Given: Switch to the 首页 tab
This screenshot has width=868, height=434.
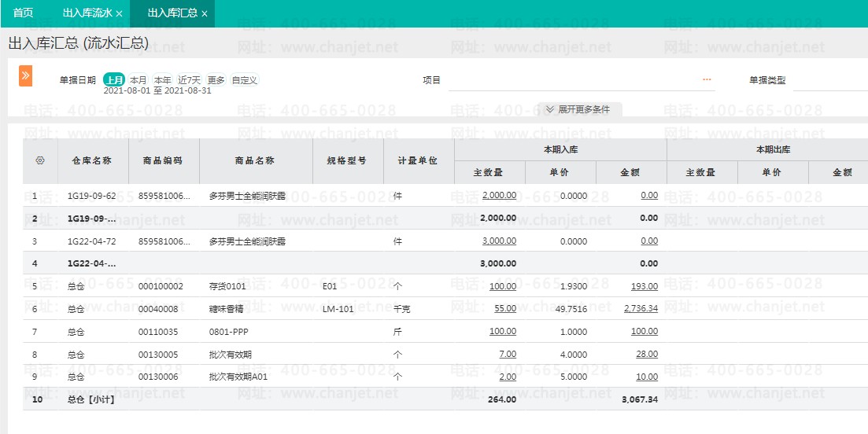Looking at the screenshot, I should [24, 13].
